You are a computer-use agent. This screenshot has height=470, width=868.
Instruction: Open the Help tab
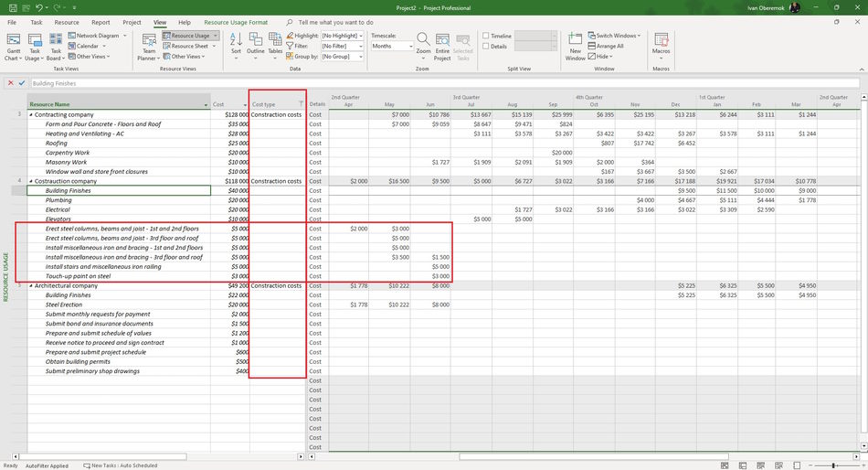pyautogui.click(x=185, y=22)
